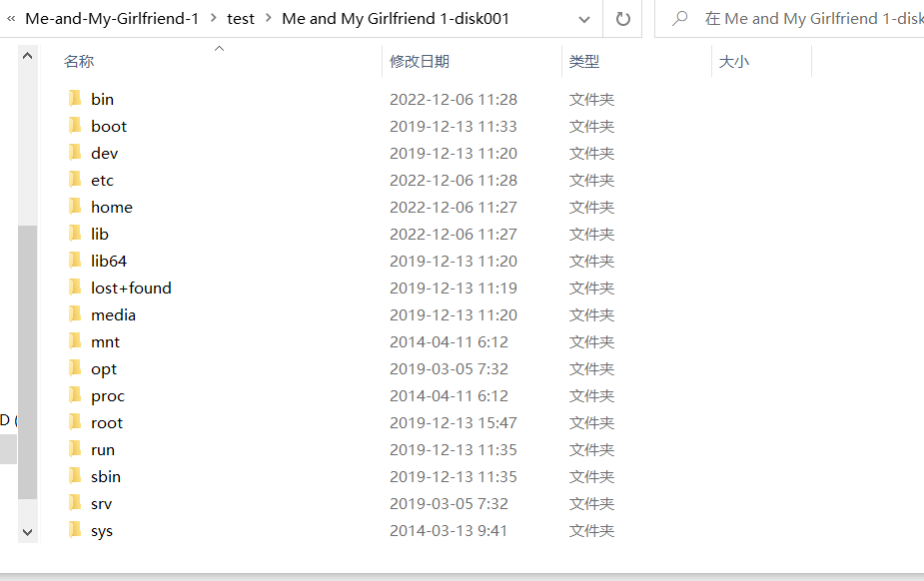
Task: Click the sbin folder icon
Action: point(75,476)
